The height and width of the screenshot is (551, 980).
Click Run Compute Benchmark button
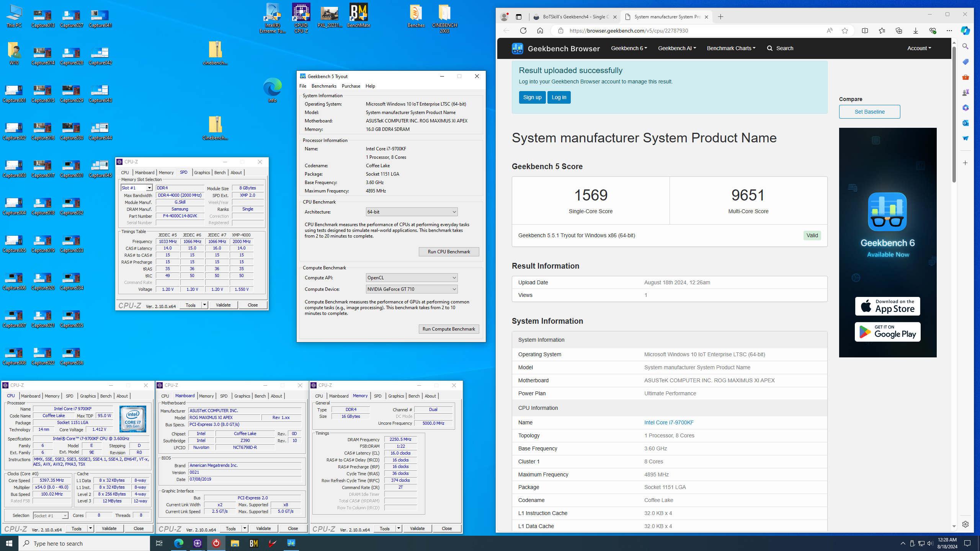[x=449, y=329]
